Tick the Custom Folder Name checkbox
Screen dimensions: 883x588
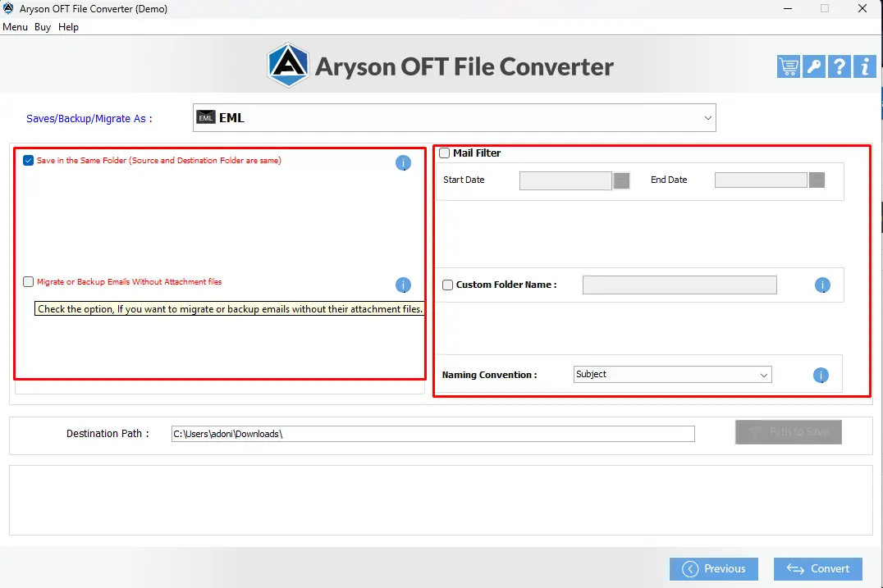pyautogui.click(x=448, y=285)
